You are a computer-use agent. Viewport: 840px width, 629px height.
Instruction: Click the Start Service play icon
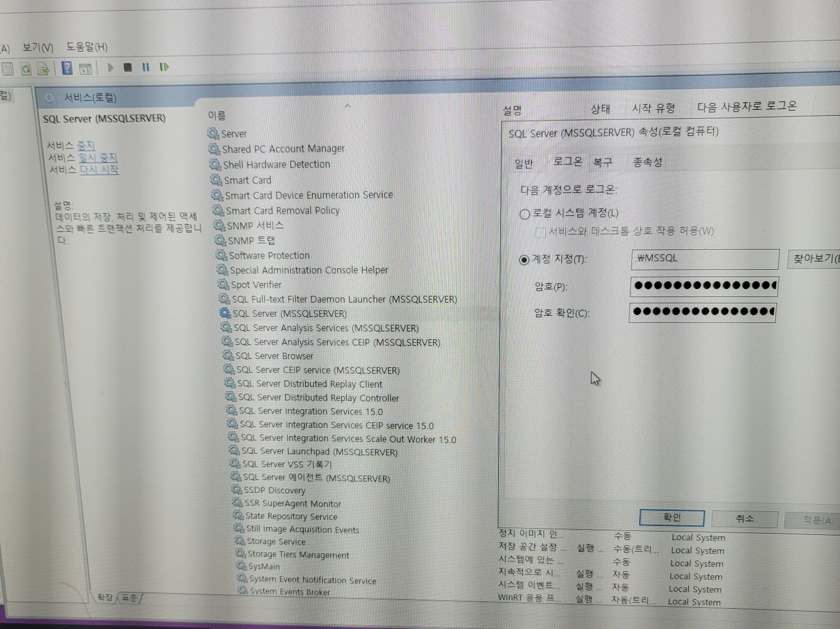(x=110, y=68)
